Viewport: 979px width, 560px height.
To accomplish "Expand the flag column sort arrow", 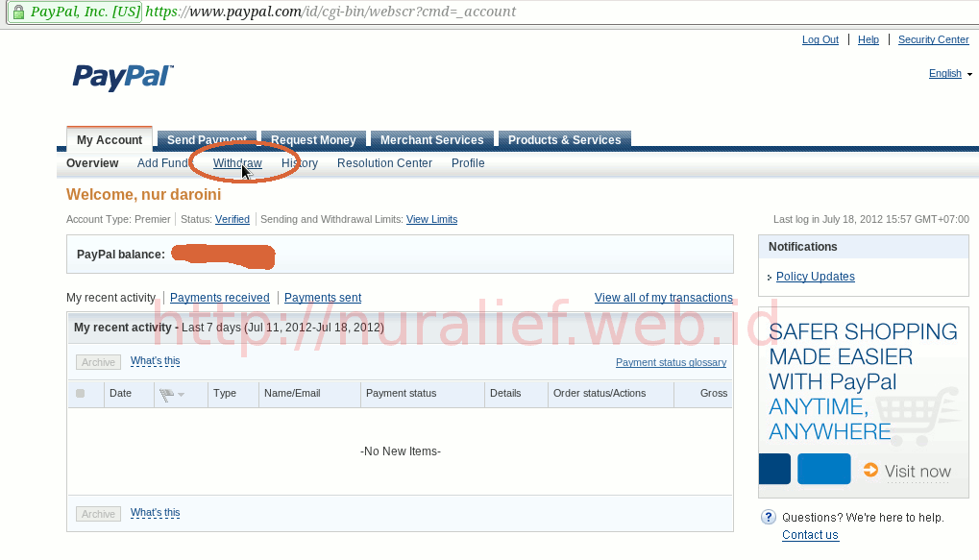I will point(181,395).
